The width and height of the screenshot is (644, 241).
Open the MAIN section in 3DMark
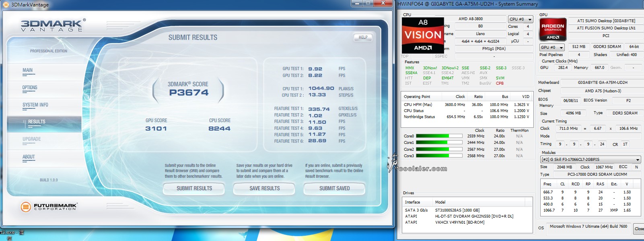pyautogui.click(x=28, y=70)
